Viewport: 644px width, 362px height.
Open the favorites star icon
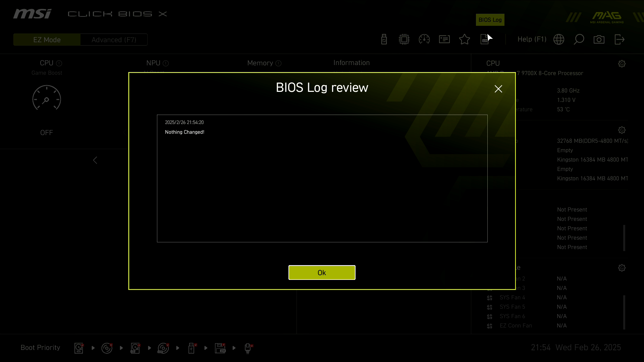(x=465, y=39)
